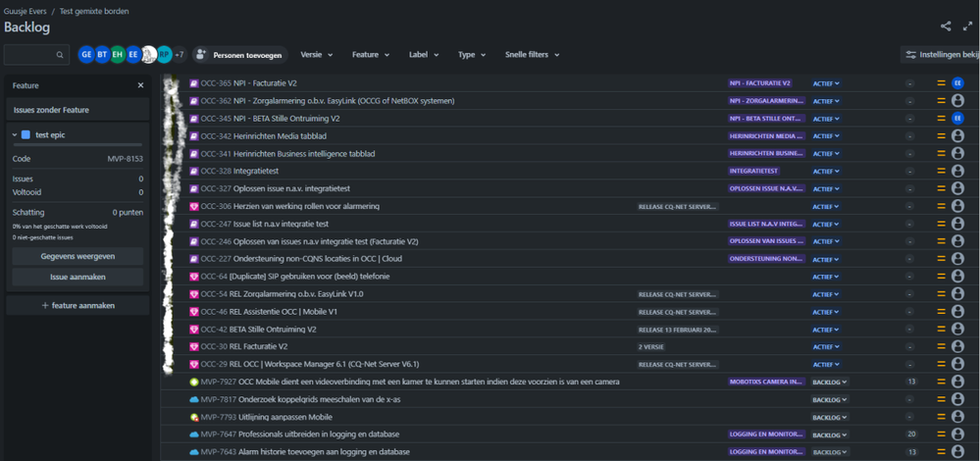Open Test gemixte borden breadcrumb
980x461 pixels.
coord(94,11)
